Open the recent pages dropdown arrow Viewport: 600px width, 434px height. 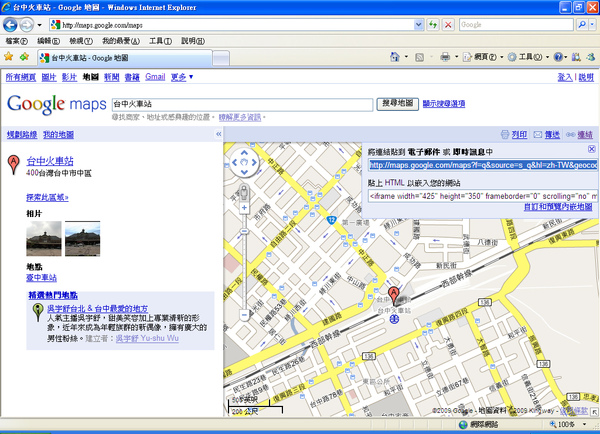(x=39, y=25)
